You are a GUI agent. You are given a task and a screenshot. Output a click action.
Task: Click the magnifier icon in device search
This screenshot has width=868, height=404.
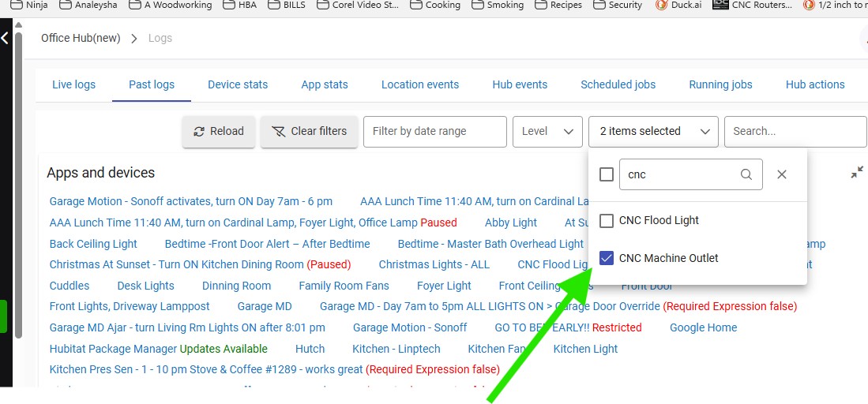(x=746, y=174)
